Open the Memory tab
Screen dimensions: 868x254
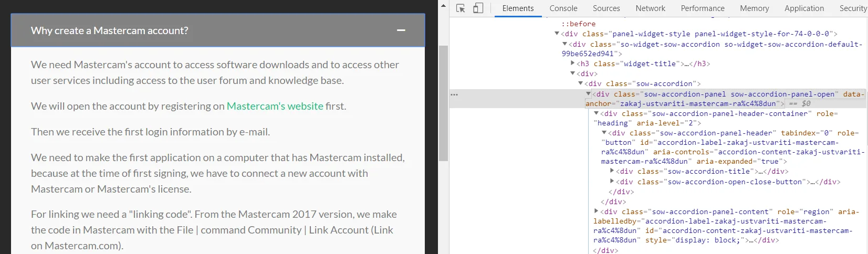click(754, 8)
